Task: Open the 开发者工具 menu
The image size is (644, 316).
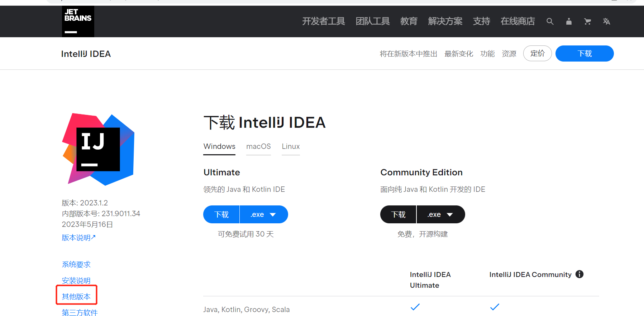Action: tap(324, 21)
